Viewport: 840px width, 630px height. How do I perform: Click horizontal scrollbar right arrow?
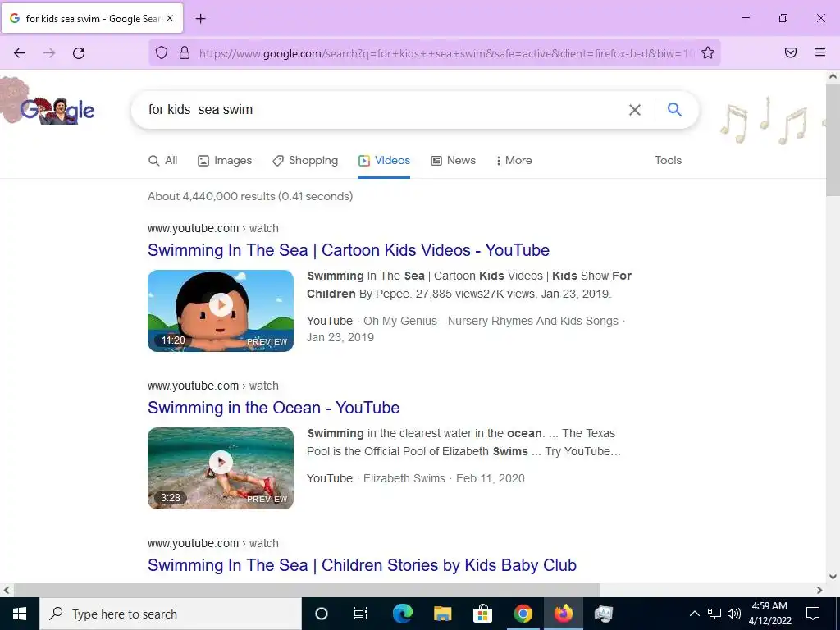pos(819,590)
